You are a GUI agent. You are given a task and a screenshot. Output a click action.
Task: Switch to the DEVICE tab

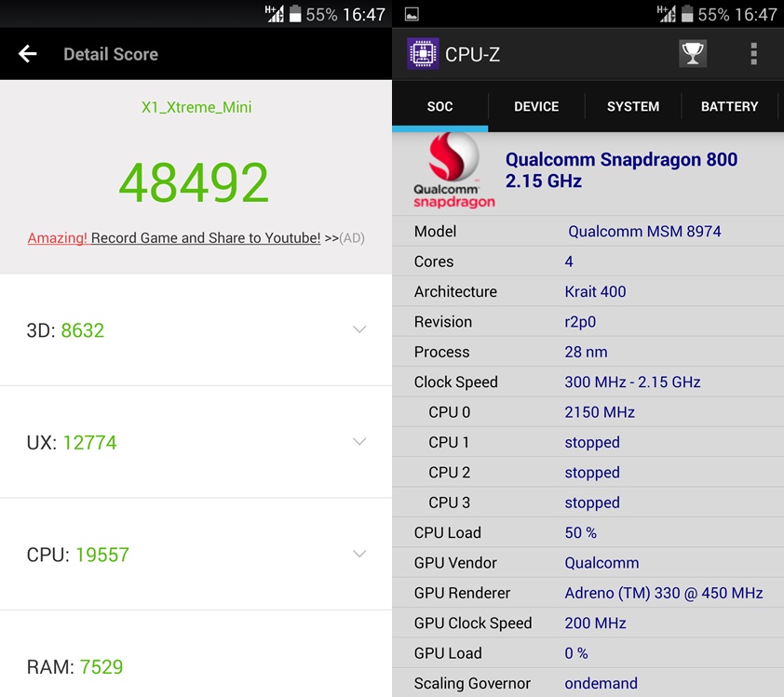(x=536, y=106)
